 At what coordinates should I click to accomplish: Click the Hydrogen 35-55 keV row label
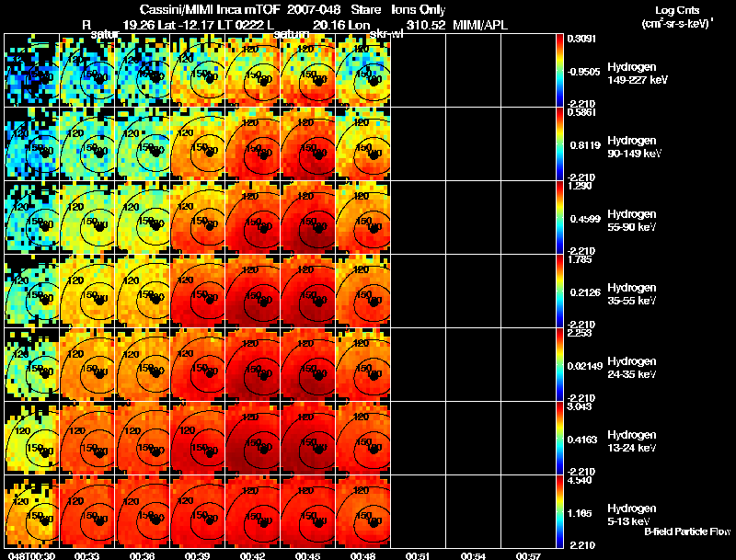pos(632,294)
